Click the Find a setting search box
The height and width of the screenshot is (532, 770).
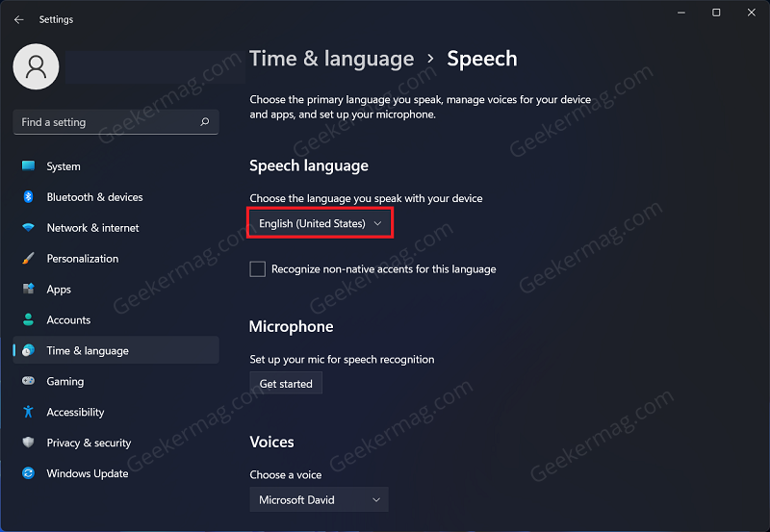115,122
